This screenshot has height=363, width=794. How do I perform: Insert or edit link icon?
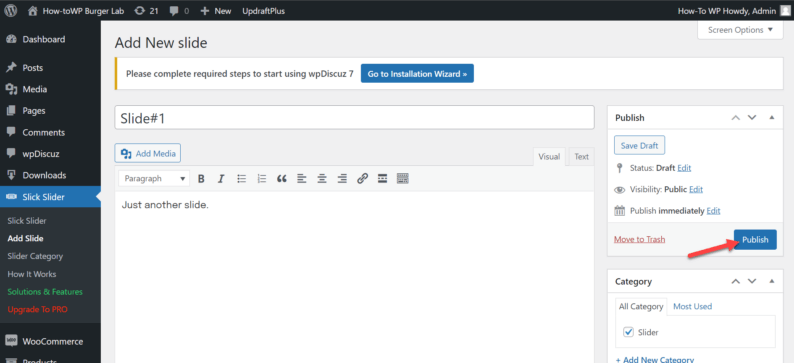(362, 178)
